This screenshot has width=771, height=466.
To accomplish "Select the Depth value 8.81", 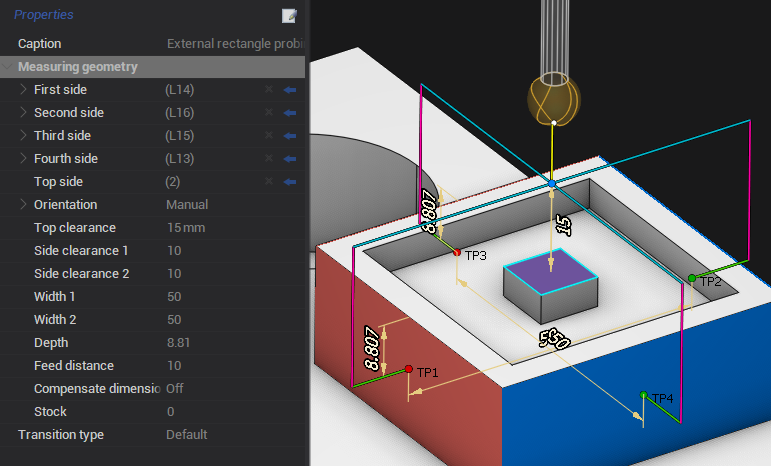I will click(x=177, y=343).
